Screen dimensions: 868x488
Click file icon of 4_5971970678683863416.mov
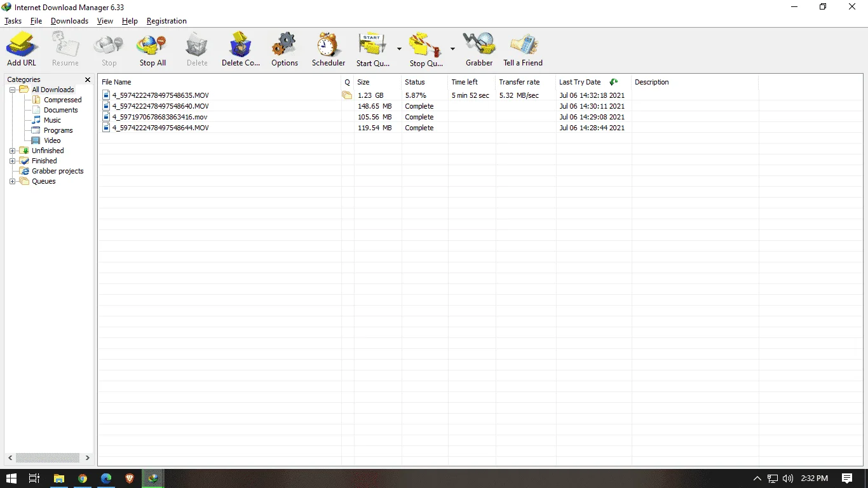106,117
